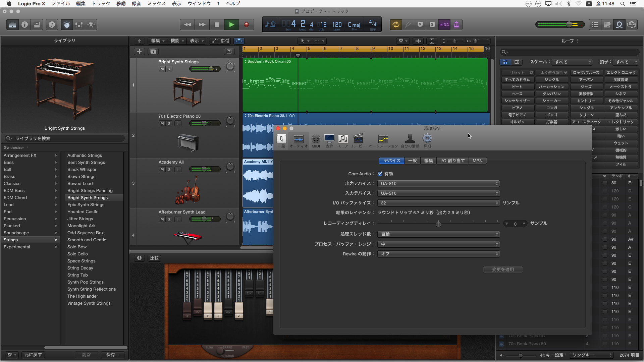Switch to デバイス tab in preferences

click(x=392, y=161)
